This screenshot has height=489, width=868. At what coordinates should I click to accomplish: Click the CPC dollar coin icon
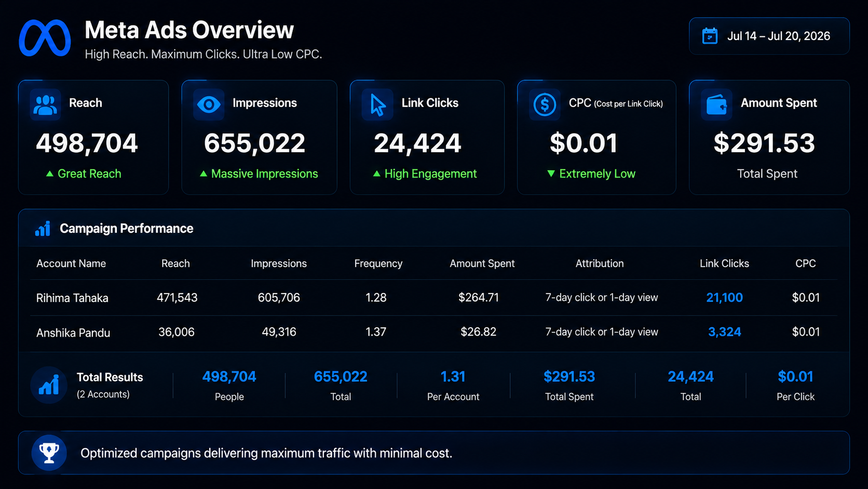tap(545, 104)
